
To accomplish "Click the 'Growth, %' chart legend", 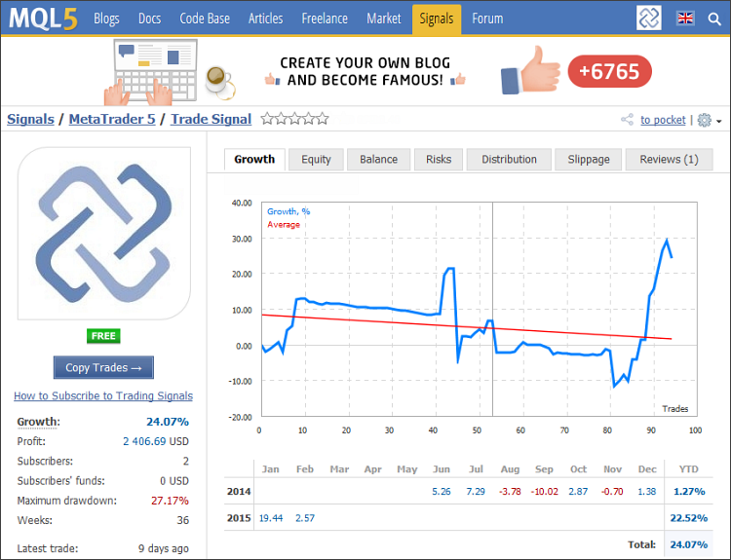I will (289, 211).
